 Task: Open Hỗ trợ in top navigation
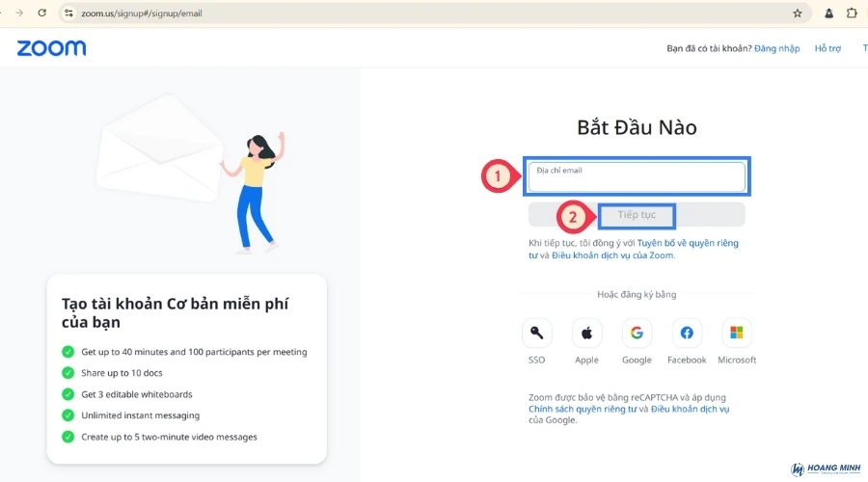click(827, 48)
